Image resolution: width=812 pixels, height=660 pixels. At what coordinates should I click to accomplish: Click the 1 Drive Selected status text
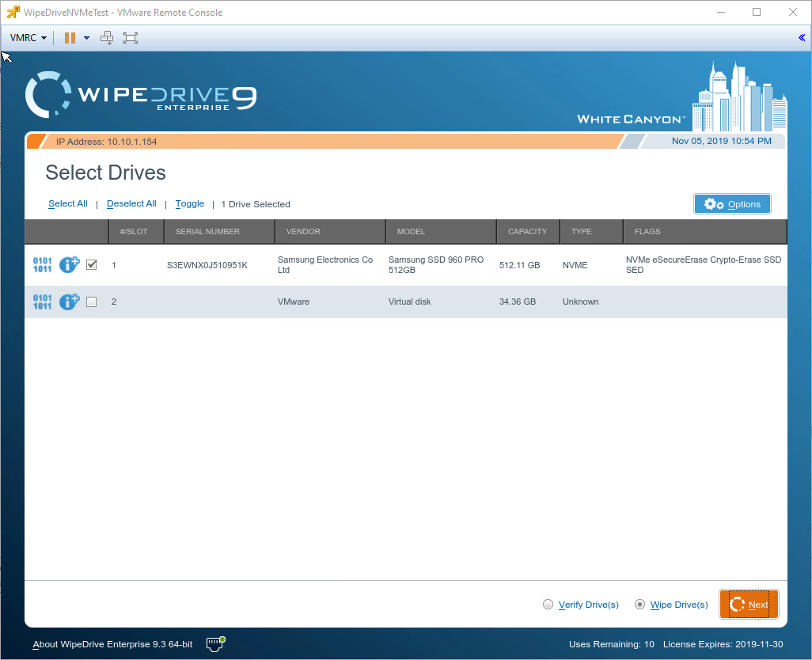256,204
